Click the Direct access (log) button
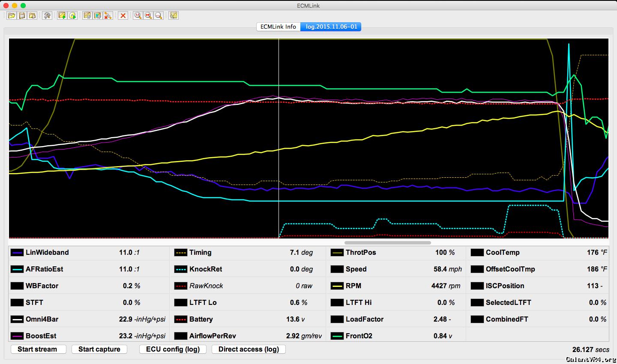Screen dimensions: 617x364 pos(249,349)
